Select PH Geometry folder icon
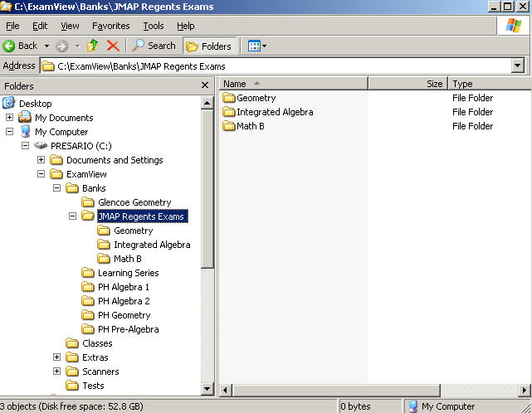 point(88,315)
